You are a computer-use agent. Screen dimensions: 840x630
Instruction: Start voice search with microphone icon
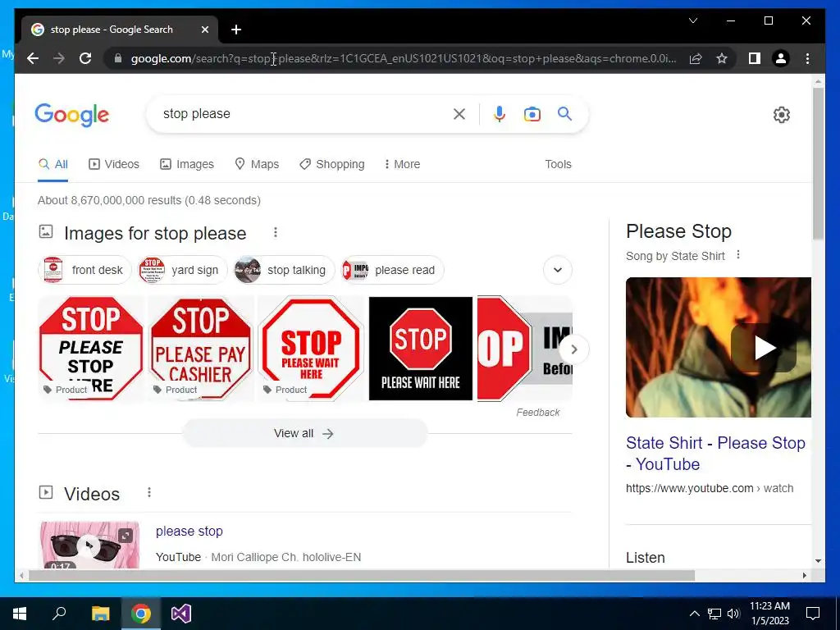coord(500,113)
